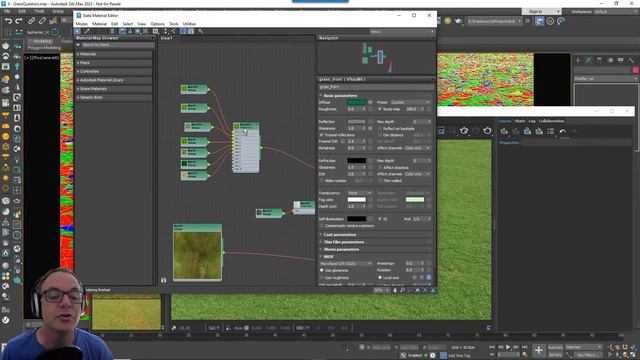Viewport: 640px width, 360px height.
Task: Click the Auto Key button
Action: coord(555,347)
